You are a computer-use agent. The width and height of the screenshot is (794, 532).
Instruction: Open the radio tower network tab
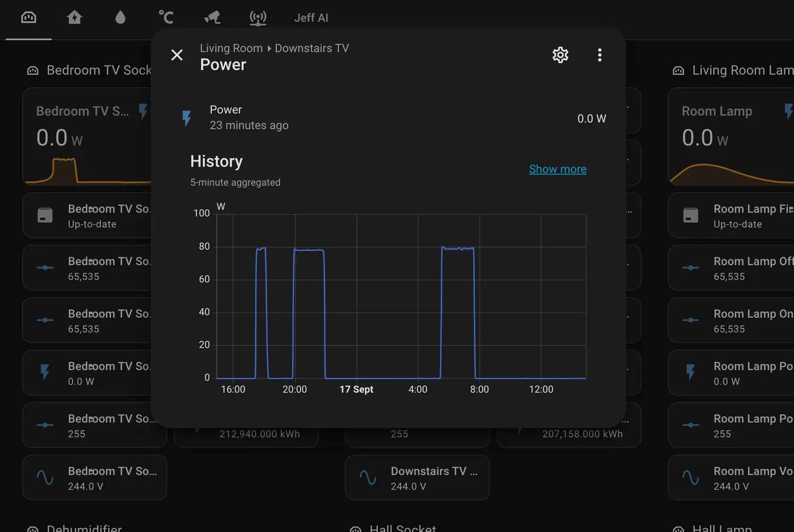pyautogui.click(x=258, y=18)
